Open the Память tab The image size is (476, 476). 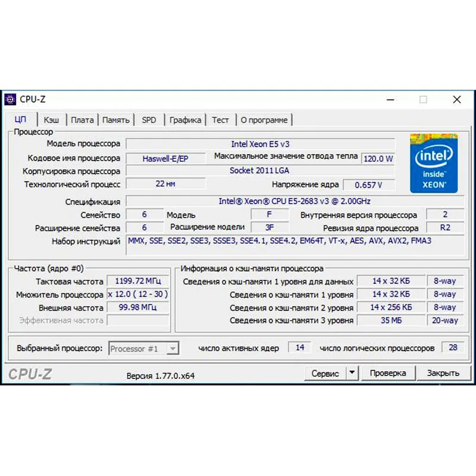pos(116,120)
